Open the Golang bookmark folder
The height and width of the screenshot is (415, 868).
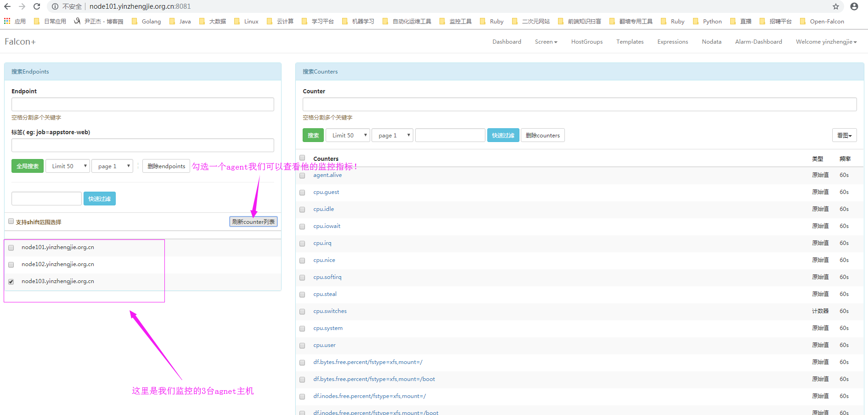(146, 21)
